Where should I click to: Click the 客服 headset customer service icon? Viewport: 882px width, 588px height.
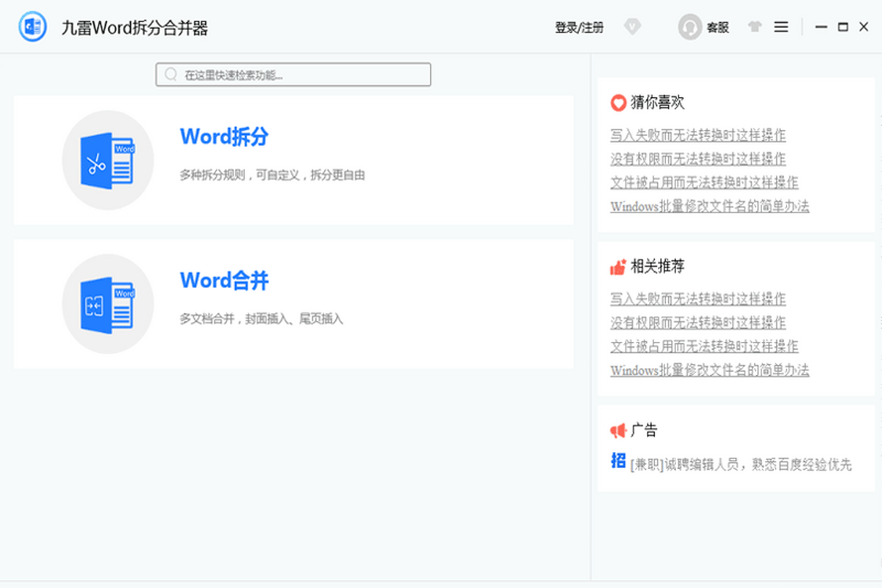coord(688,26)
